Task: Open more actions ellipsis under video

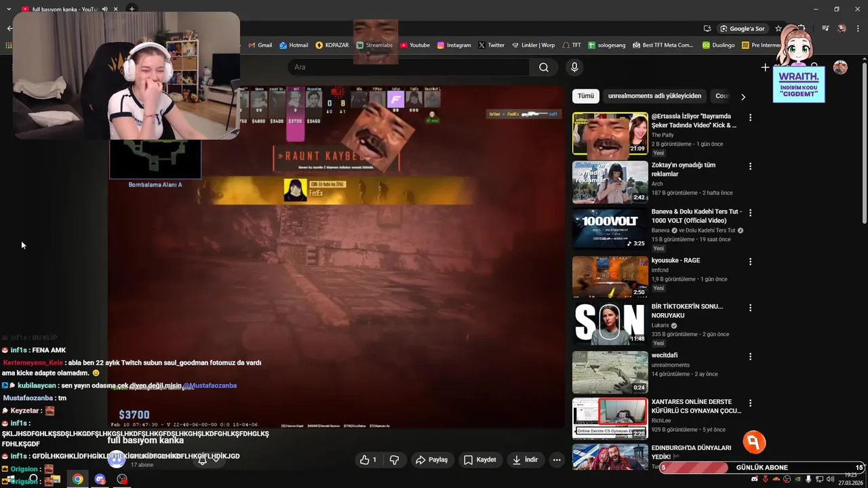Action: (x=557, y=460)
